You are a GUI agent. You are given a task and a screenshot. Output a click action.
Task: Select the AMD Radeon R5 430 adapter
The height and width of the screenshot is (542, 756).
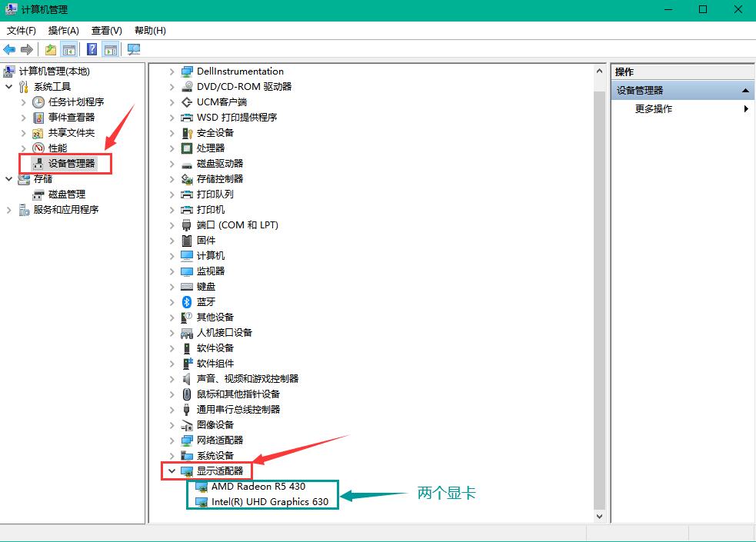tap(258, 487)
